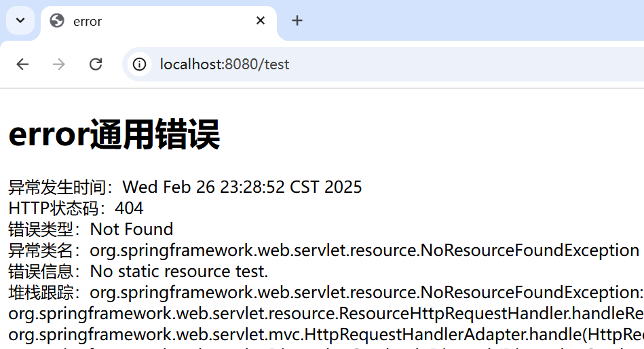Go back to the previous page
The image size is (644, 349).
pyautogui.click(x=22, y=64)
